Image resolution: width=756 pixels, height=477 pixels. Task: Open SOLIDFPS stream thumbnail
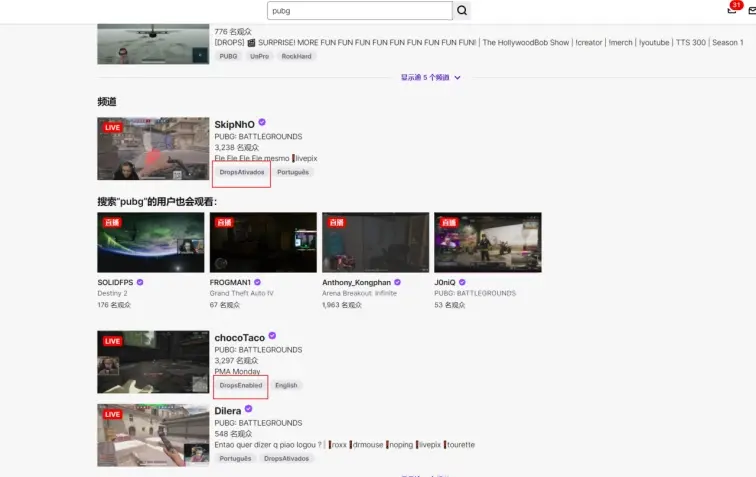150,243
